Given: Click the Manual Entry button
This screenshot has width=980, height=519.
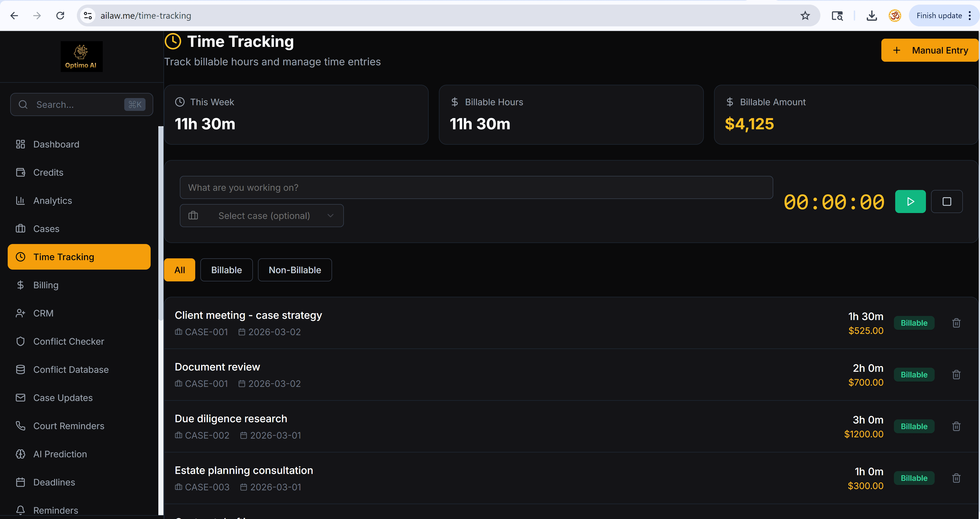Looking at the screenshot, I should click(x=930, y=50).
